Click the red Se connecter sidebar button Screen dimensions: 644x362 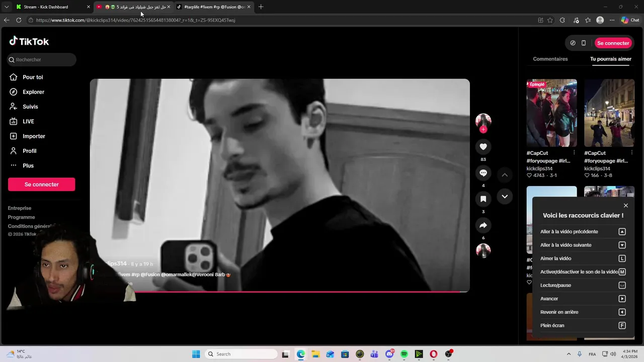41,185
